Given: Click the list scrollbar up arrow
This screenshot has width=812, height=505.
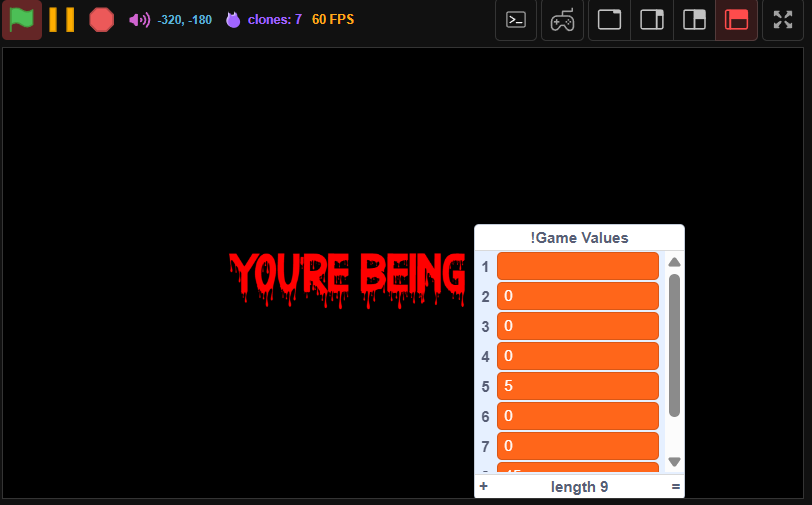Looking at the screenshot, I should coord(674,262).
